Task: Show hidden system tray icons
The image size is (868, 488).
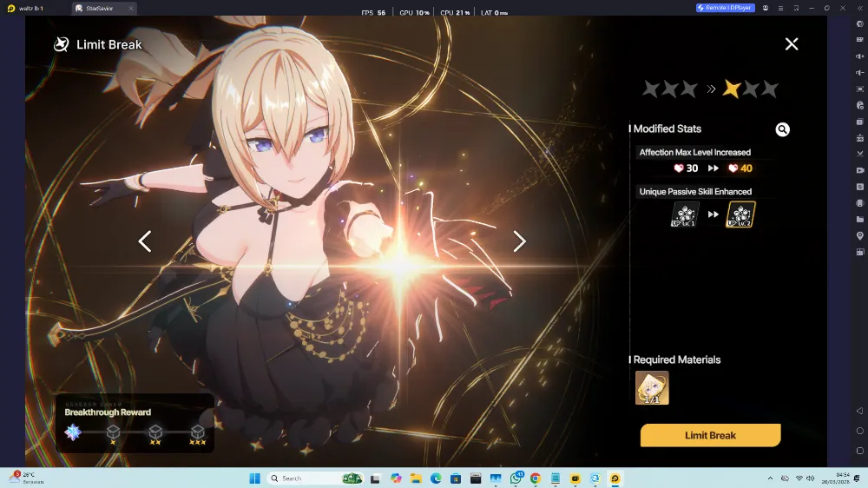Action: [x=770, y=478]
